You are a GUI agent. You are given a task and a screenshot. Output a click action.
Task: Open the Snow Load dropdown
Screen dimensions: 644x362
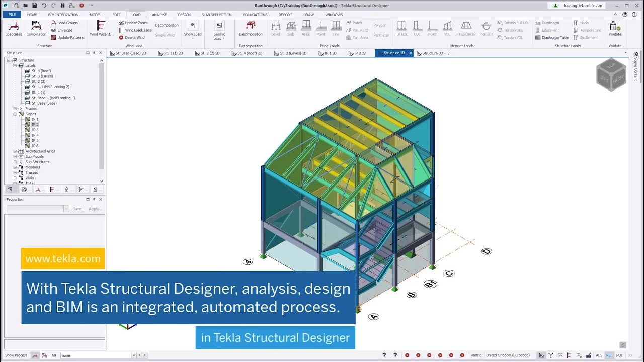(x=192, y=29)
